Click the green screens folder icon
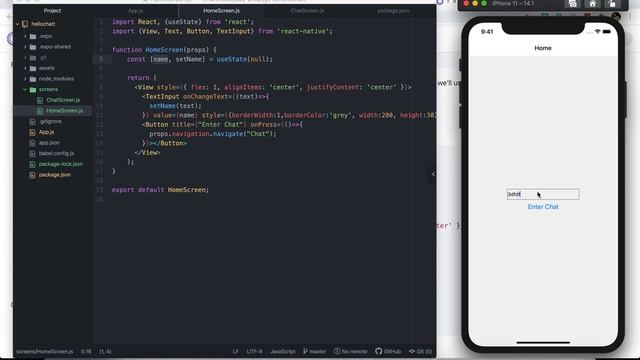The image size is (640, 360). [33, 89]
